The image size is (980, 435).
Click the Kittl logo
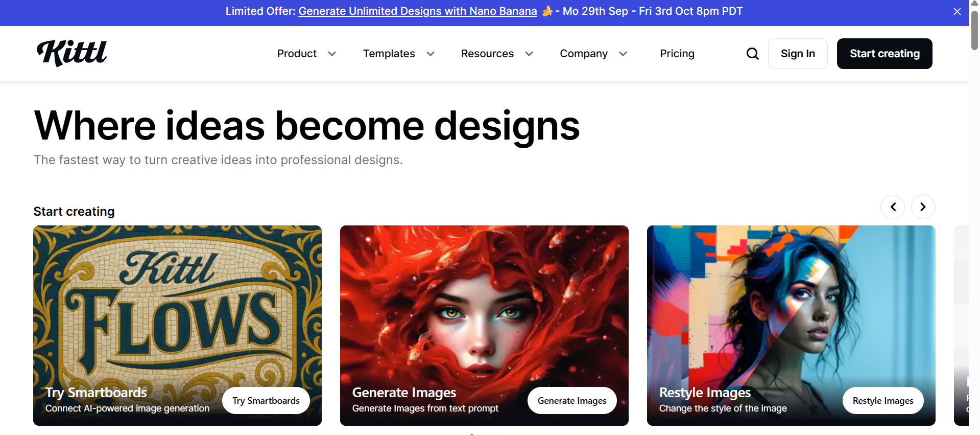click(71, 53)
